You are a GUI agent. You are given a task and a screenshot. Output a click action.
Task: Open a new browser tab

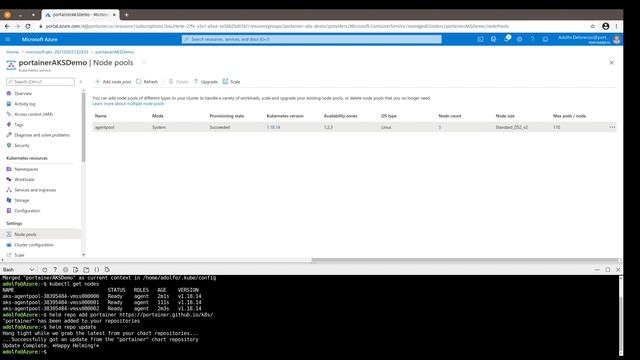point(126,15)
